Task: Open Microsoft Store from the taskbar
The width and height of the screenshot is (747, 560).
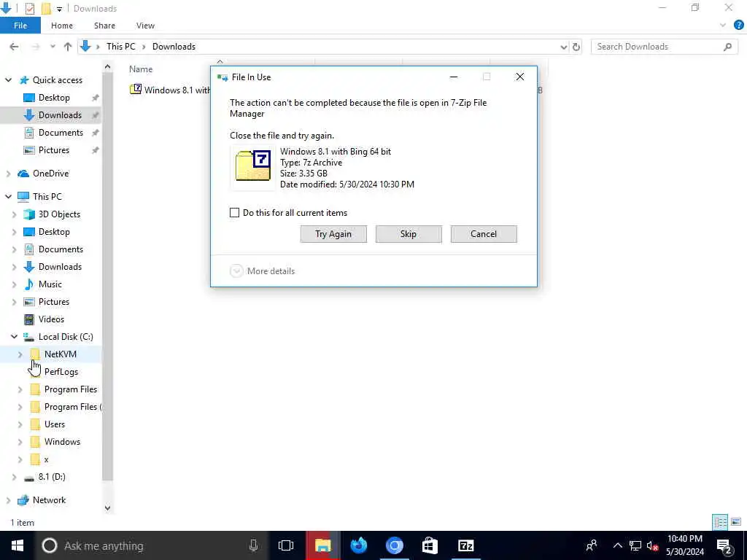Action: tap(430, 545)
